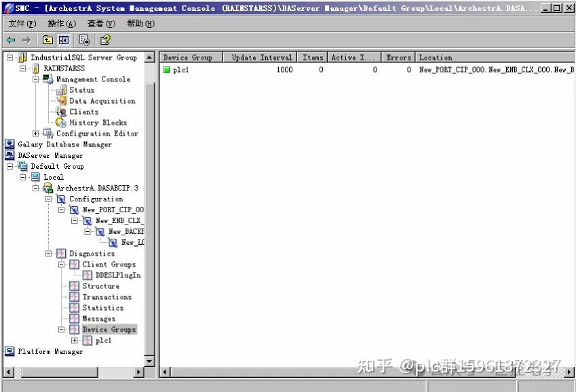The height and width of the screenshot is (392, 576).
Task: Open the 文件(F) menu
Action: click(22, 24)
